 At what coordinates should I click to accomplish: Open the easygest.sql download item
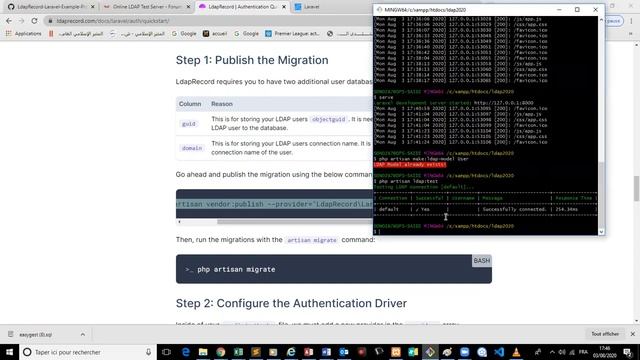36,334
